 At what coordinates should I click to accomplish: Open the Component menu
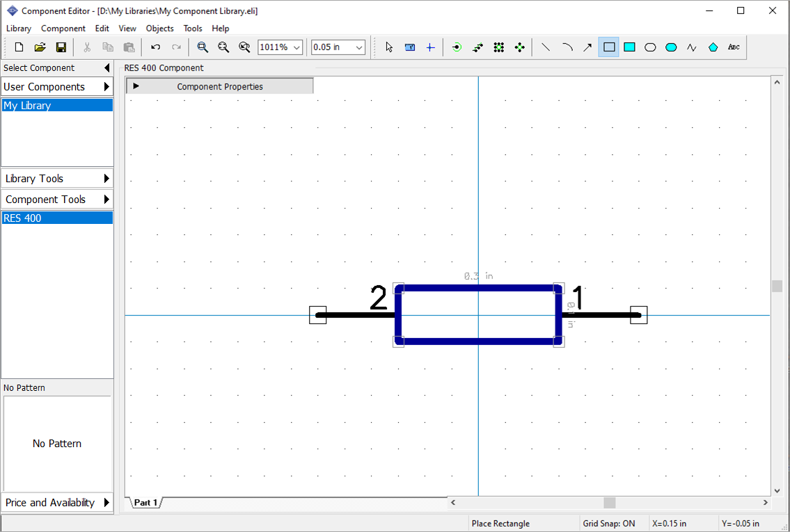pyautogui.click(x=63, y=29)
